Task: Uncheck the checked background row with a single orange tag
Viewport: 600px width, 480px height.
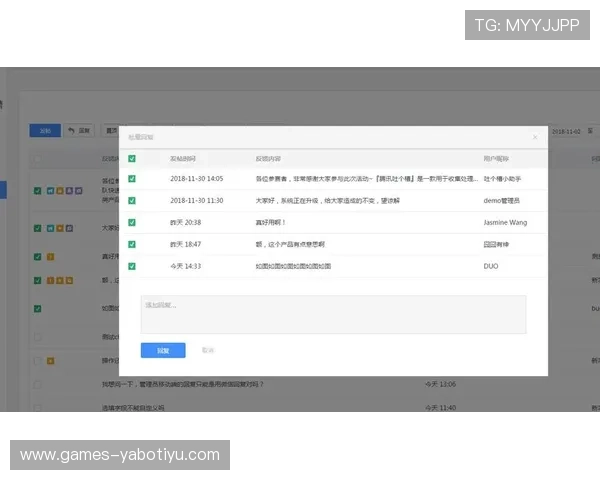Action: [38, 256]
